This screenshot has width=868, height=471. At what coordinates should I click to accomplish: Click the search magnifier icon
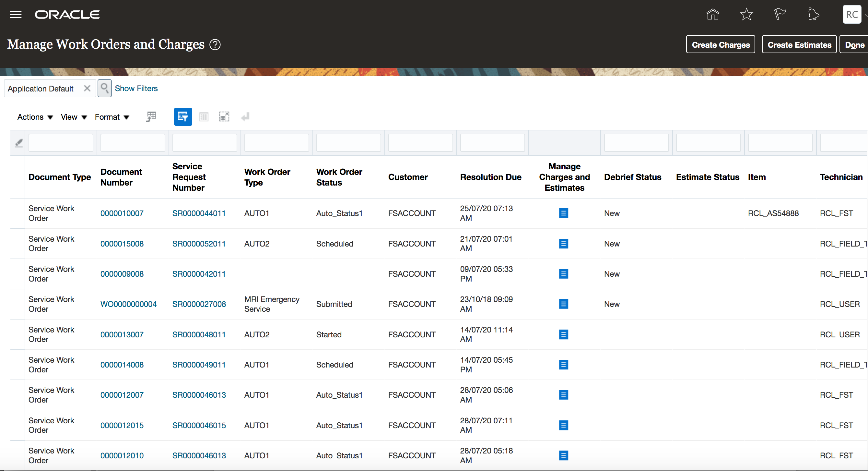coord(104,88)
